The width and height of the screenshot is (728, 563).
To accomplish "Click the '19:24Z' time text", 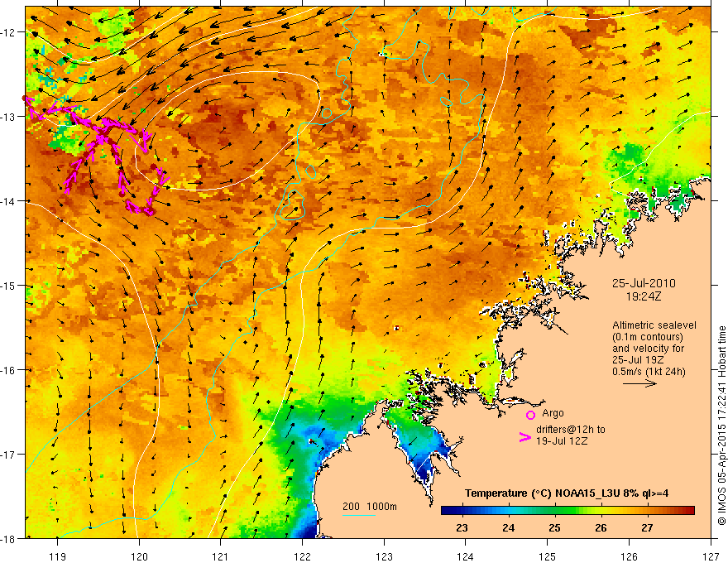I will (x=643, y=296).
